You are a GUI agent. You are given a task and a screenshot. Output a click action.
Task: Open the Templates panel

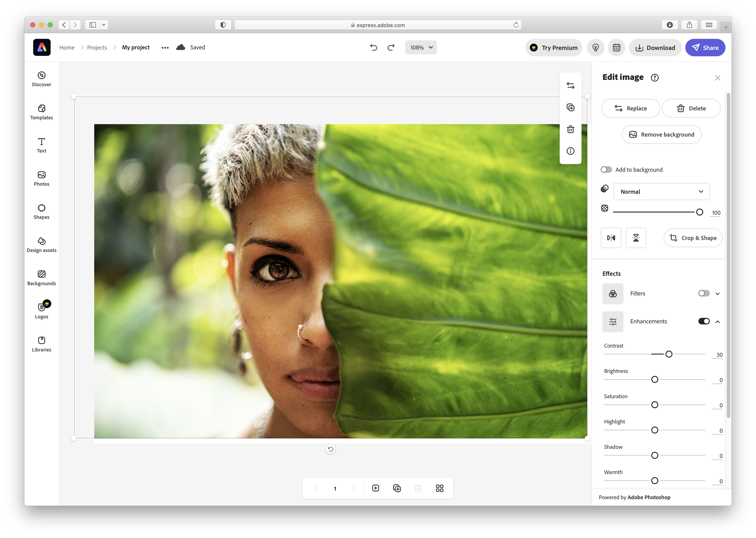click(41, 112)
